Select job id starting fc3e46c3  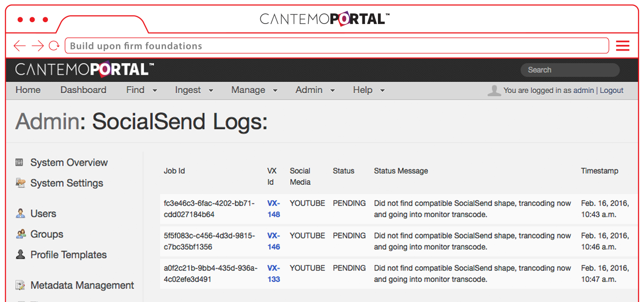[x=209, y=209]
